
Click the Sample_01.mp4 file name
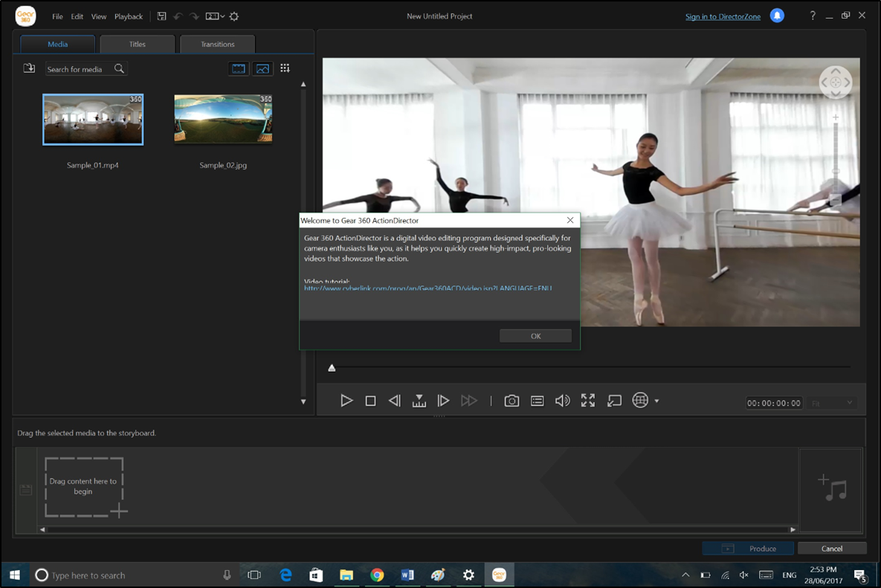[x=93, y=165]
